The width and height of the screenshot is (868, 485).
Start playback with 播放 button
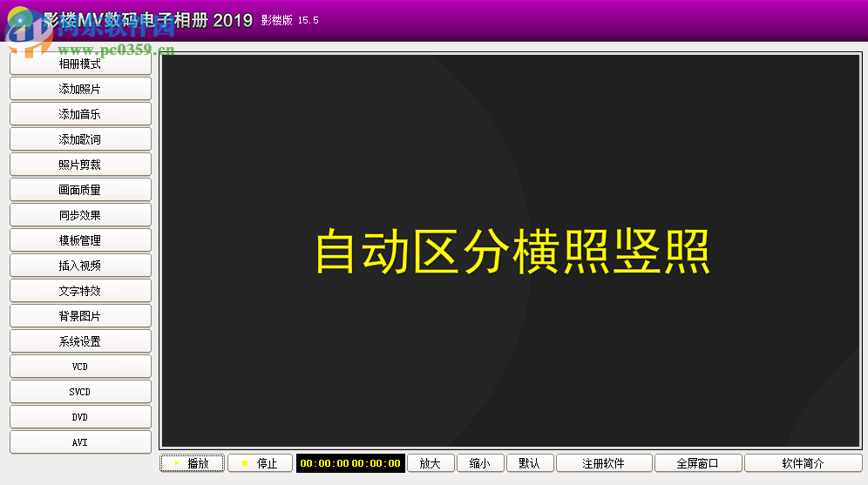(192, 463)
